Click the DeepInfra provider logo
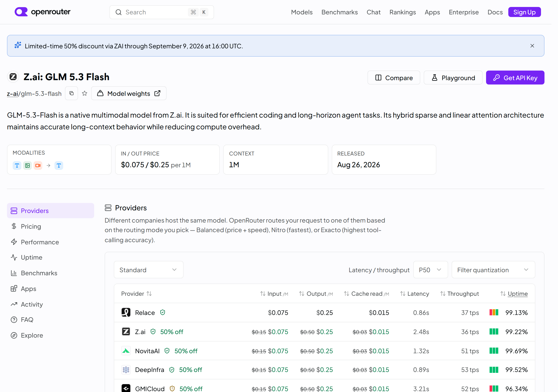Viewport: 558px width, 392px height. [x=126, y=370]
